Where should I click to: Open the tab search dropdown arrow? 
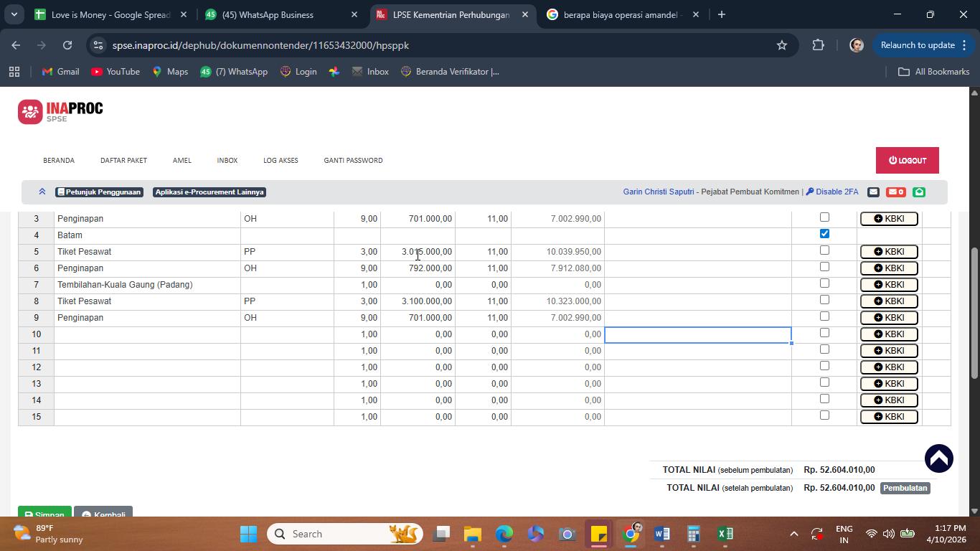(14, 14)
